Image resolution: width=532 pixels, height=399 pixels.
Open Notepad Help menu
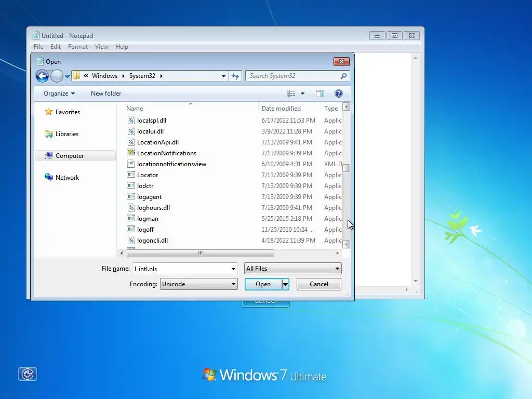click(x=122, y=47)
